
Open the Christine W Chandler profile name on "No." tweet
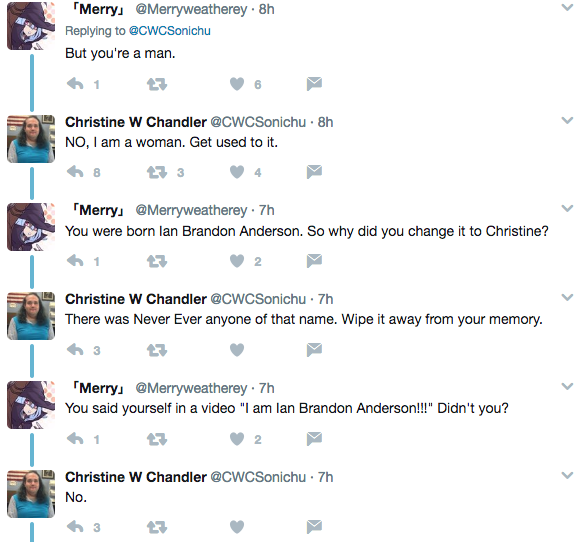coord(136,477)
